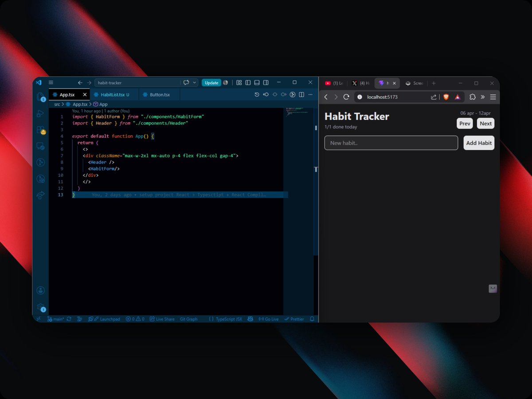
Task: Open Run and Debug in the activity bar
Action: pyautogui.click(x=40, y=113)
